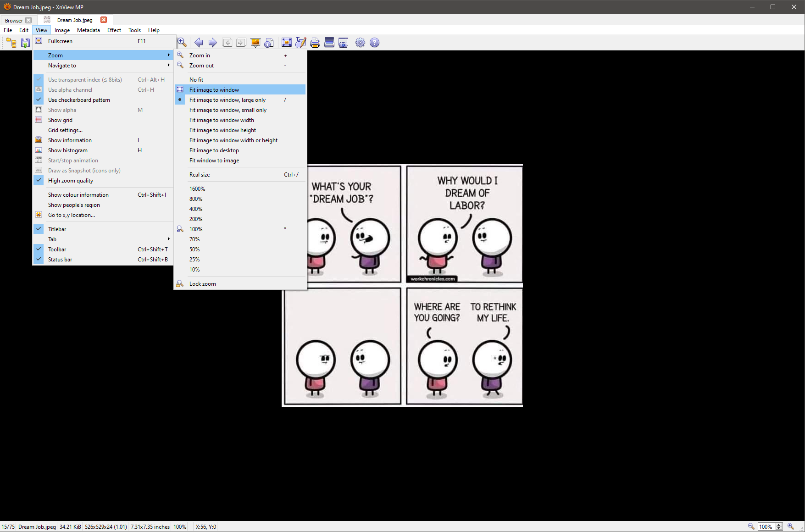The image size is (805, 532).
Task: Click the blue help question mark icon
Action: click(x=375, y=43)
